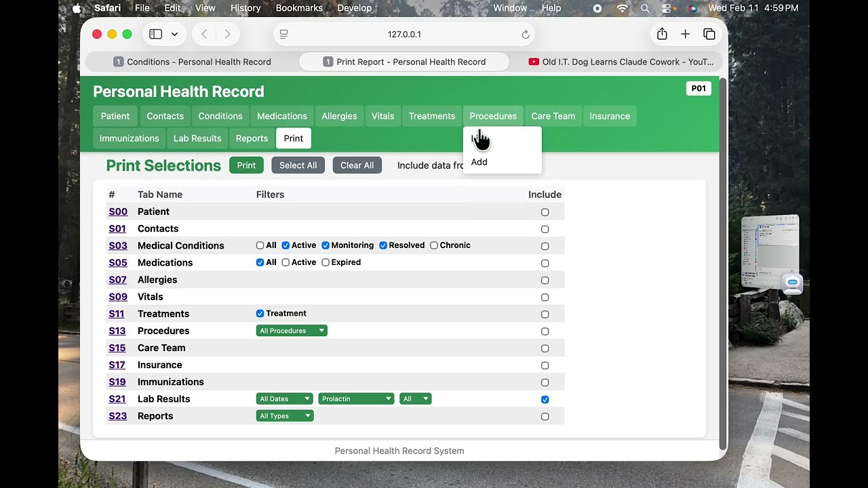Check Include for Vitals row

coord(545,297)
